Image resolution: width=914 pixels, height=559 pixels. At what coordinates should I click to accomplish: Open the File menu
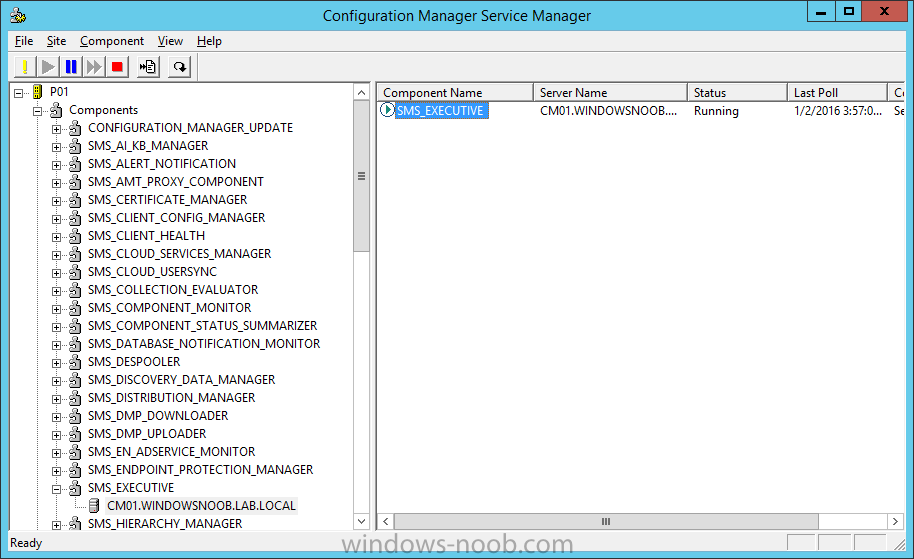coord(24,41)
